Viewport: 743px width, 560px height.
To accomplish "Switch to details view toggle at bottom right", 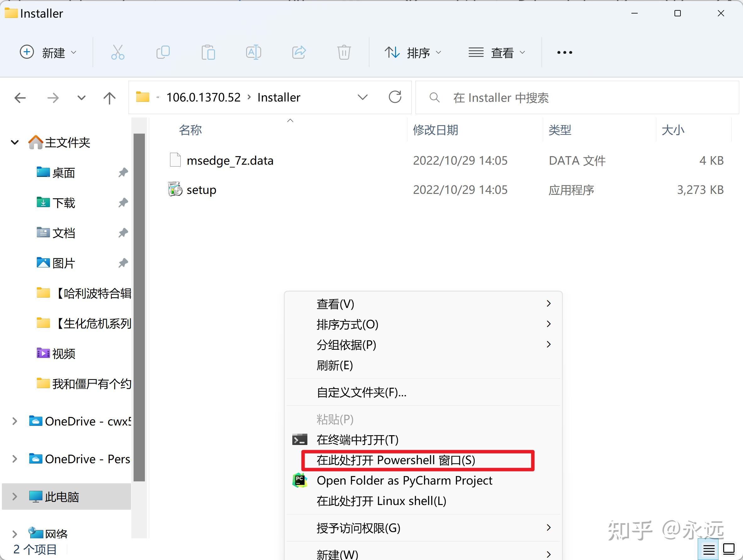I will 709,550.
